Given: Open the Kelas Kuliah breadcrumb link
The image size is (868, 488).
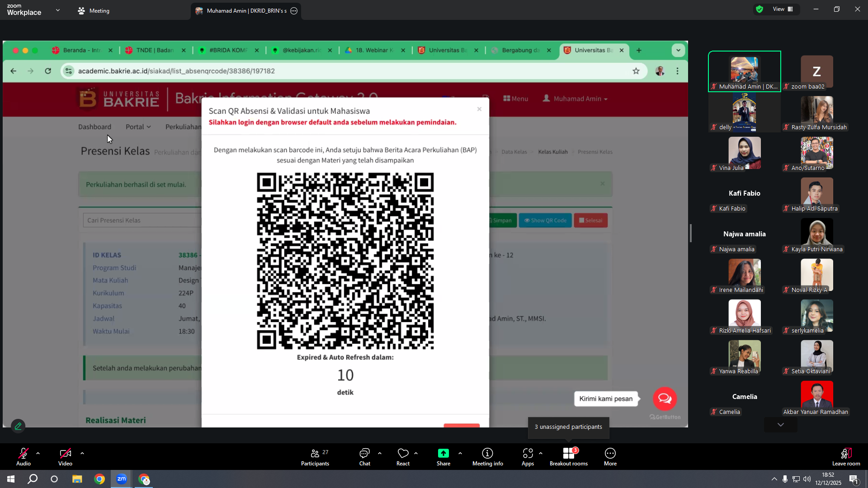Looking at the screenshot, I should (552, 152).
